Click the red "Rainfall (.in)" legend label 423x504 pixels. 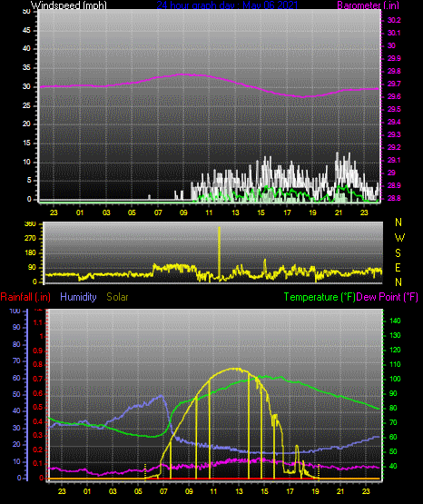tap(25, 297)
